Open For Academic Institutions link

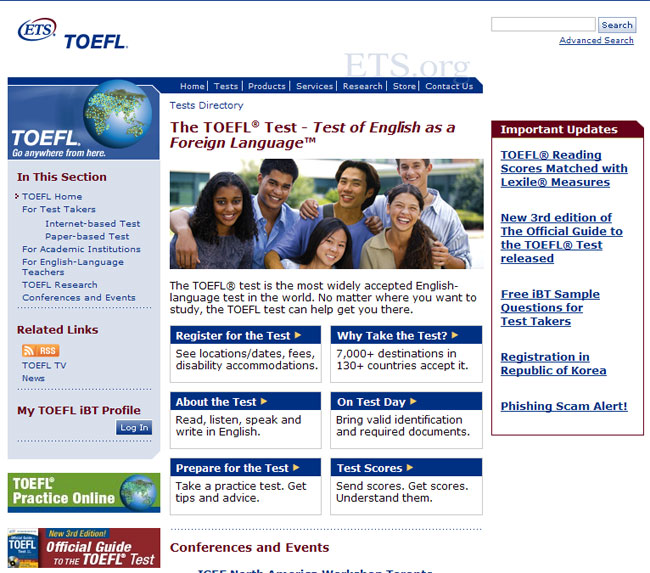tap(81, 249)
